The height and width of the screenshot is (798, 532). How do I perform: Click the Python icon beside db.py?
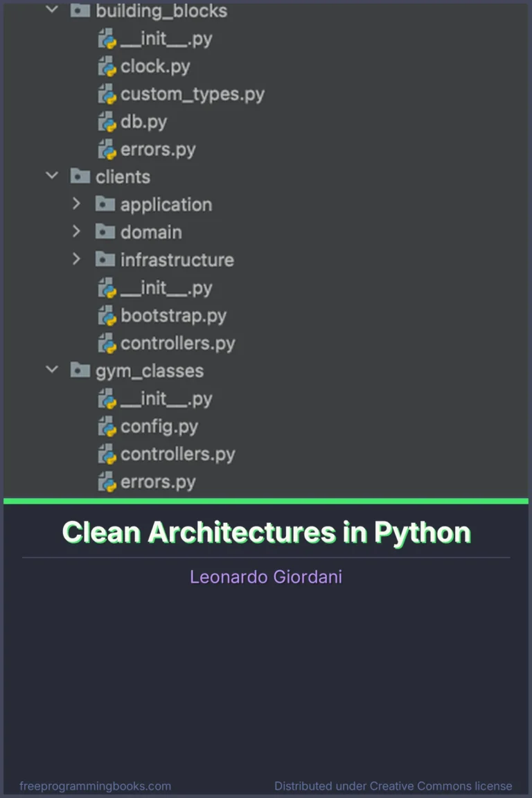pos(107,122)
